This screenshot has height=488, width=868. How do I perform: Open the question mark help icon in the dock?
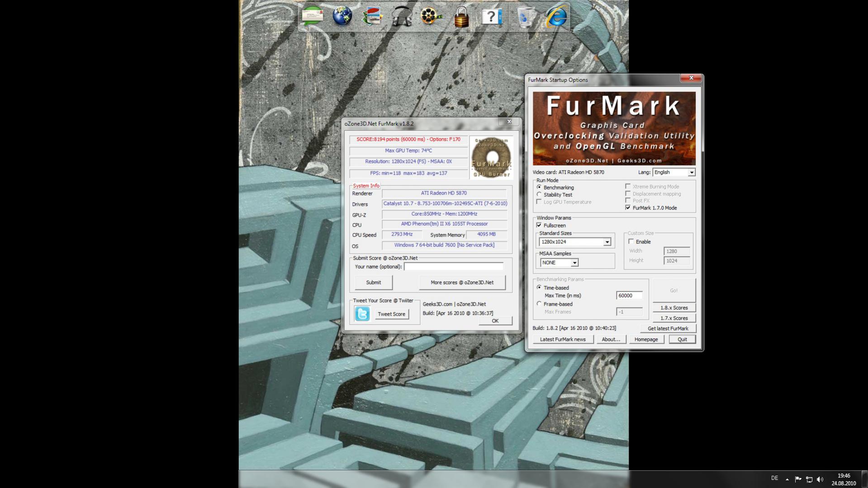[x=491, y=17]
